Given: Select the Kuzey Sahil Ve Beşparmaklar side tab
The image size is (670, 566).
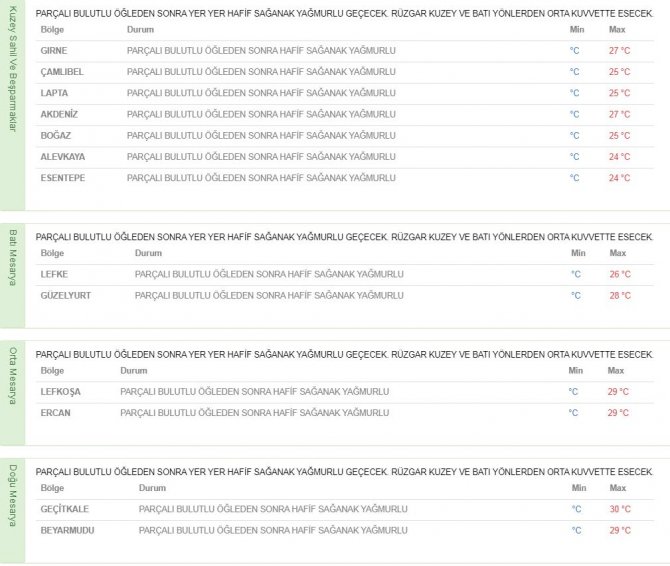Looking at the screenshot, I should (x=12, y=104).
